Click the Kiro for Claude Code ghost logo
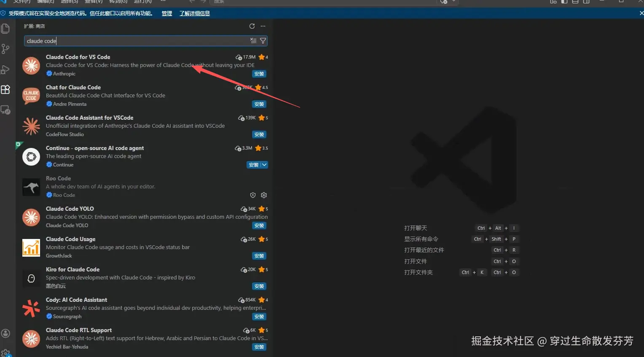Viewport: 644px width, 357px height. pyautogui.click(x=31, y=278)
